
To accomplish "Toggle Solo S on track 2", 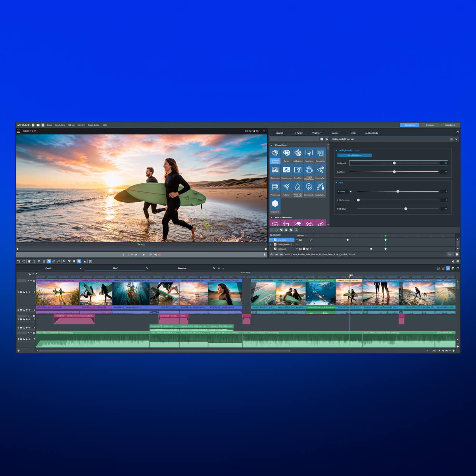I will coord(18,310).
